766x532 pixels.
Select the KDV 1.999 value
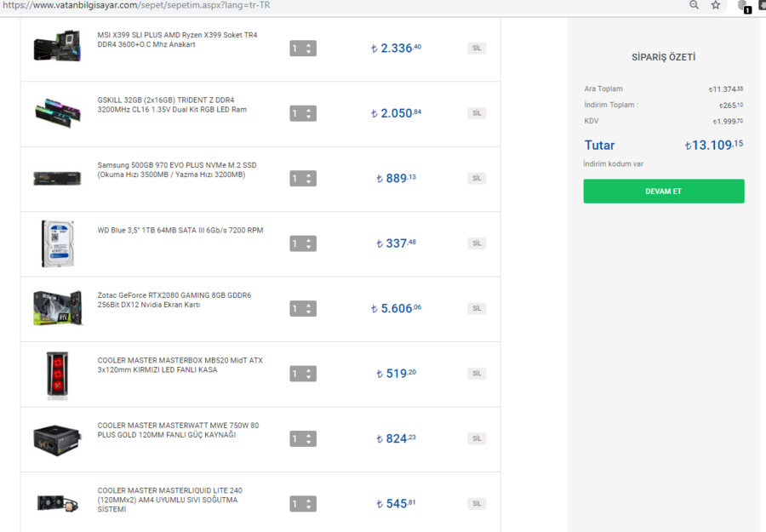[728, 121]
